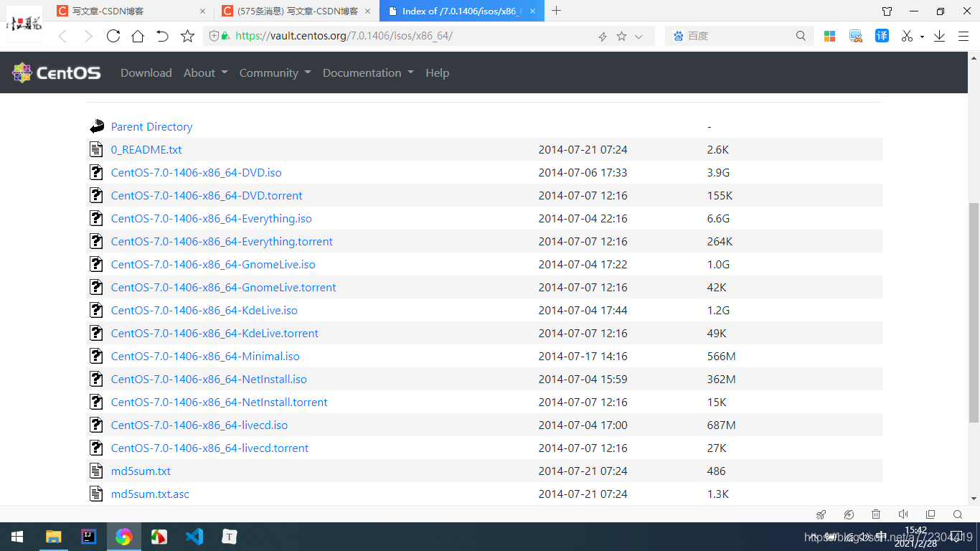Click the browser back arrow
The height and width of the screenshot is (551, 980).
pyautogui.click(x=62, y=36)
